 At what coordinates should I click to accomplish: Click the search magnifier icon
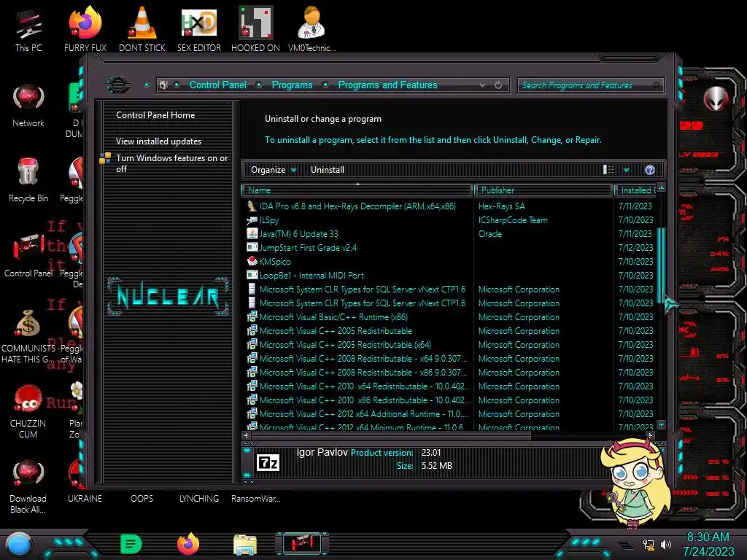coord(657,85)
